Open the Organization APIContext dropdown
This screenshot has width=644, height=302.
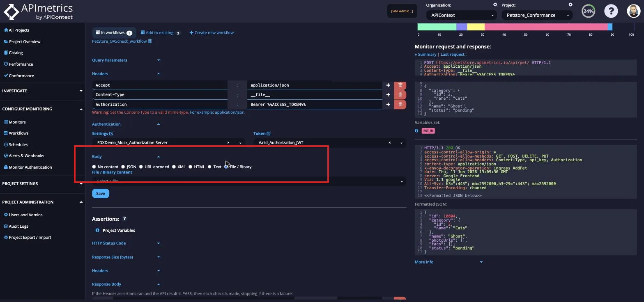(x=462, y=15)
